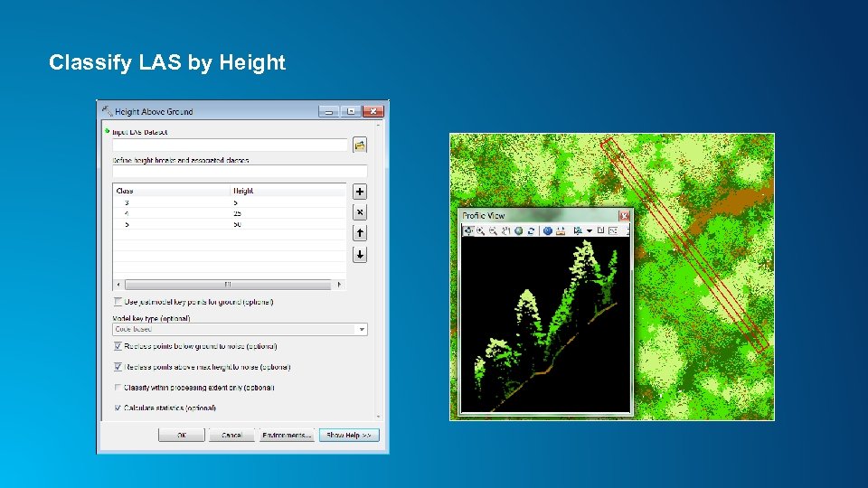This screenshot has width=868, height=488.
Task: Browse for the Input LAS Dataset with the folder icon
Action: 360,145
